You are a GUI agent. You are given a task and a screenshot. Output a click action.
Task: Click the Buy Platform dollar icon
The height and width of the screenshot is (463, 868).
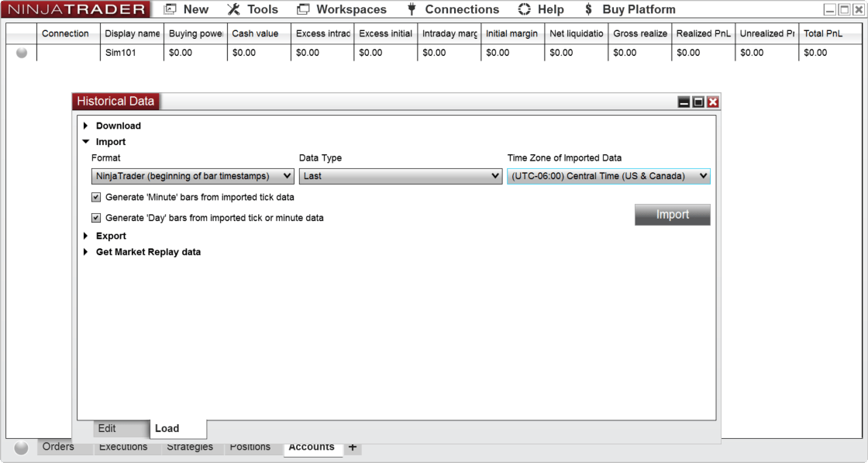tap(587, 9)
